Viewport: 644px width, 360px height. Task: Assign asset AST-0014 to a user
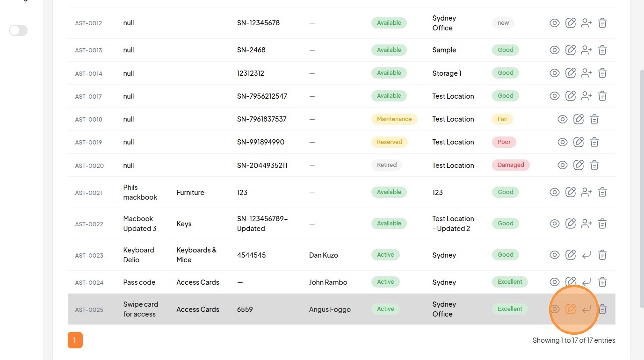586,73
